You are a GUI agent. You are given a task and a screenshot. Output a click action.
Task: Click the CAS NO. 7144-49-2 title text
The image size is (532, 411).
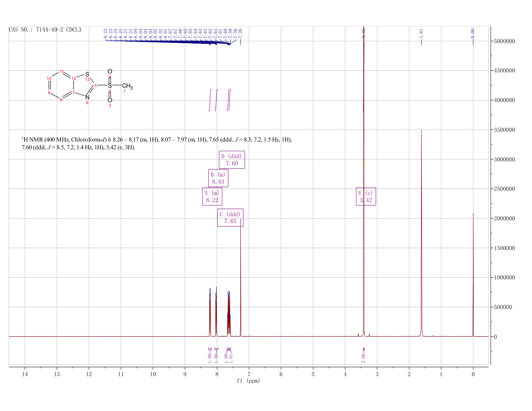pyautogui.click(x=45, y=30)
